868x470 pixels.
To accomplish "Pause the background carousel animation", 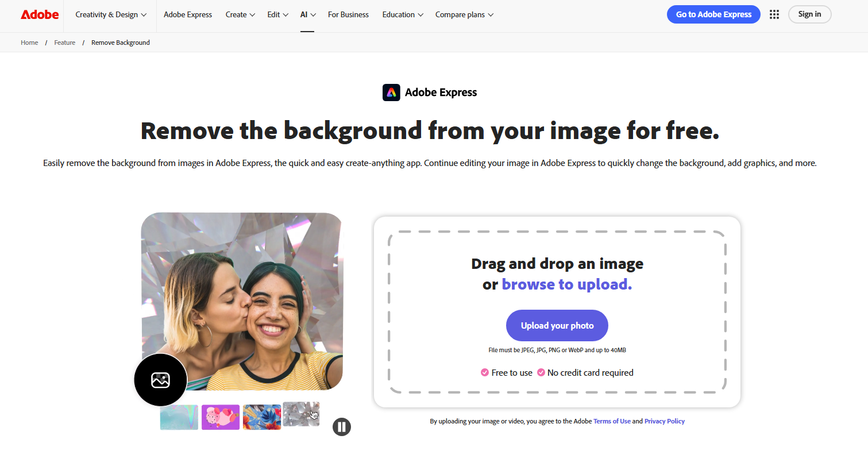I will pyautogui.click(x=341, y=427).
